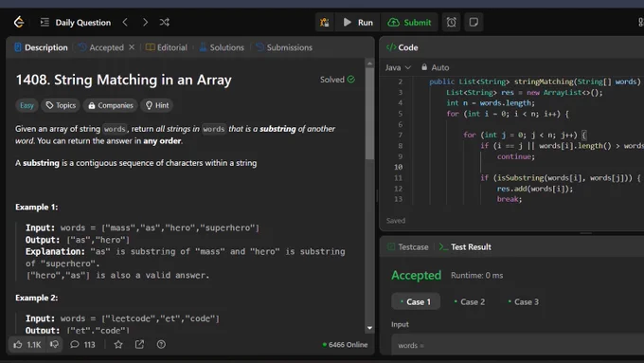This screenshot has width=644, height=363.
Task: Click the Runtime: 0 ms text
Action: click(x=476, y=276)
